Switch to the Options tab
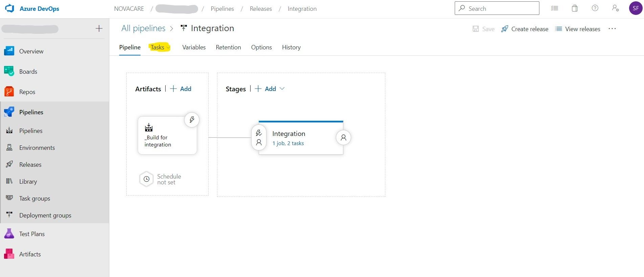Viewport: 644px width, 277px height. pos(261,47)
